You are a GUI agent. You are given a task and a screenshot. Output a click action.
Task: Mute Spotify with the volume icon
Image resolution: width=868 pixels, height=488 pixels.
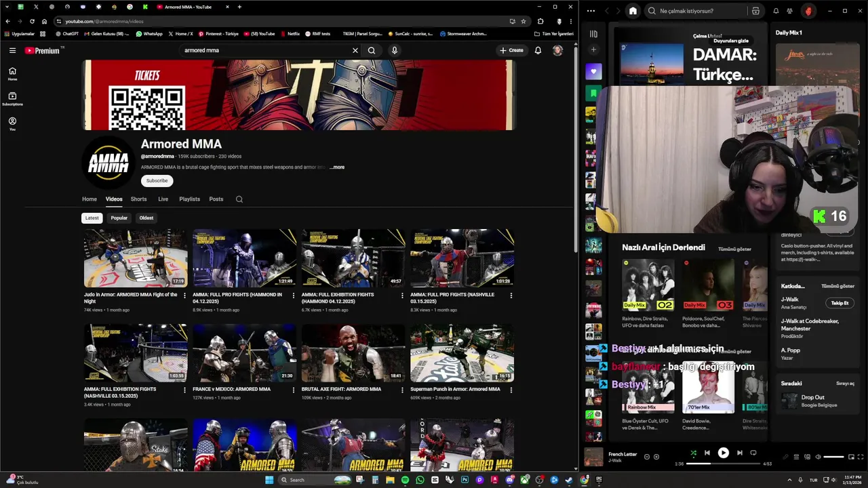pyautogui.click(x=818, y=457)
